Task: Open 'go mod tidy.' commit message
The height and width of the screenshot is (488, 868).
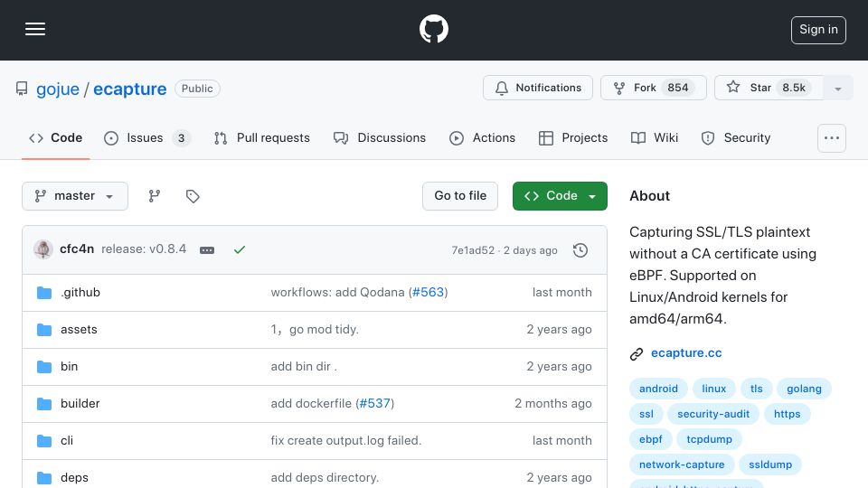Action: click(315, 329)
